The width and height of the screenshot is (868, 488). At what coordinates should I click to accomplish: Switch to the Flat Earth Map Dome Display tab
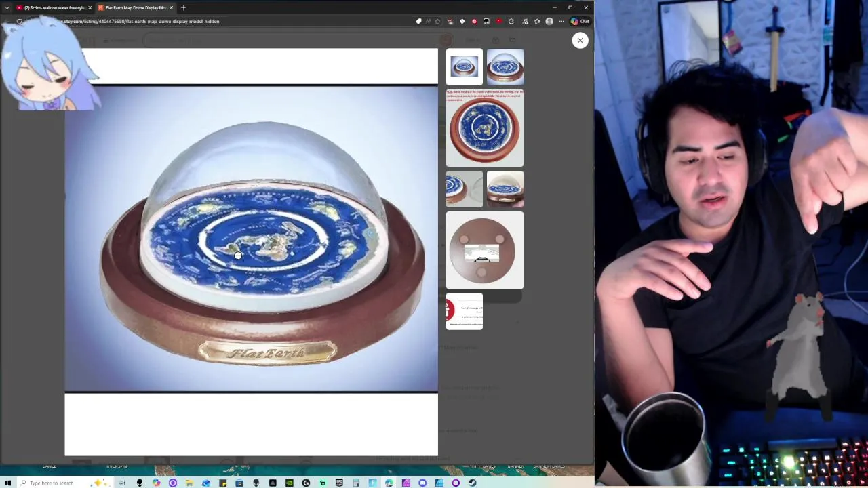[136, 7]
